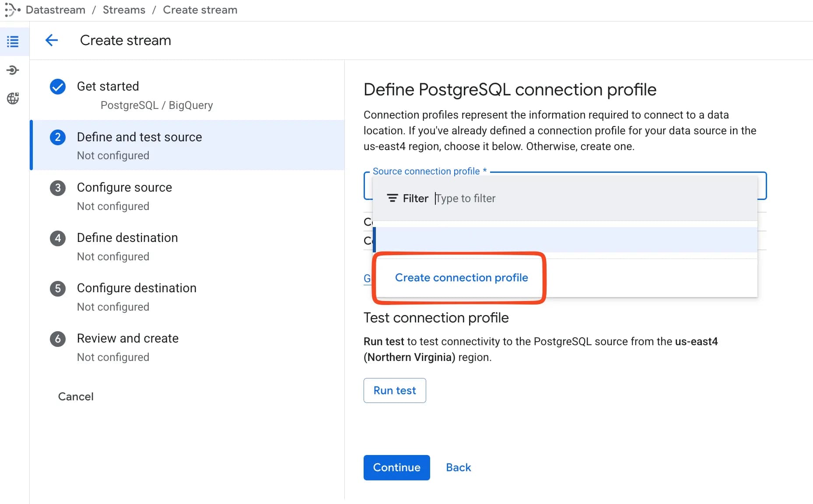Select the Connection profiles sidebar icon
The height and width of the screenshot is (504, 813).
(13, 70)
